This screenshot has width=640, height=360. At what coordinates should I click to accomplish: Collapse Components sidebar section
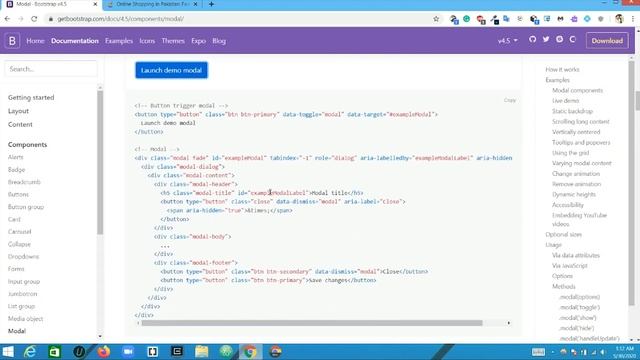coord(27,144)
